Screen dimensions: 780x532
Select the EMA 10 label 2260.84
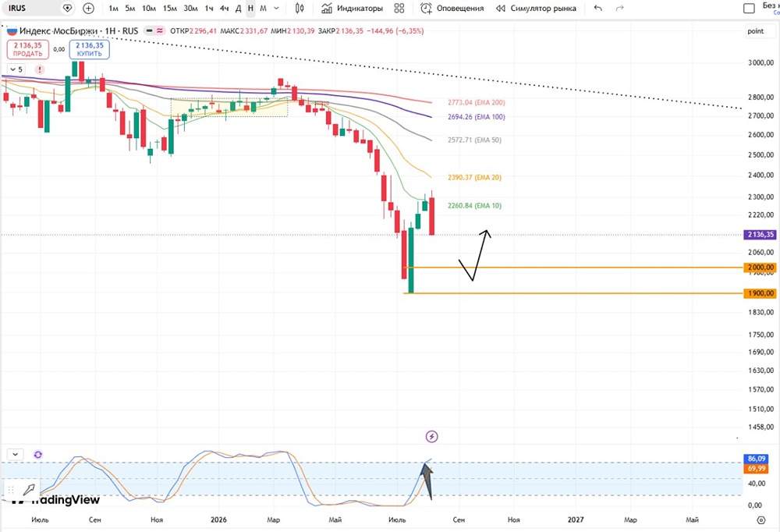point(474,205)
